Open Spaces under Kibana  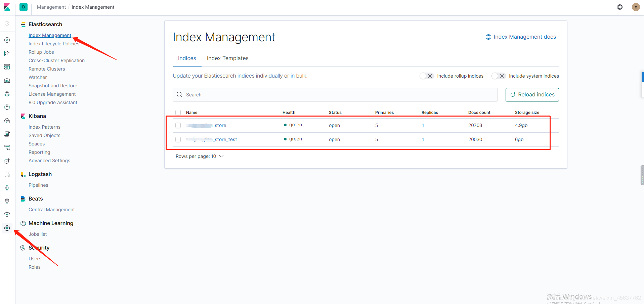click(37, 144)
